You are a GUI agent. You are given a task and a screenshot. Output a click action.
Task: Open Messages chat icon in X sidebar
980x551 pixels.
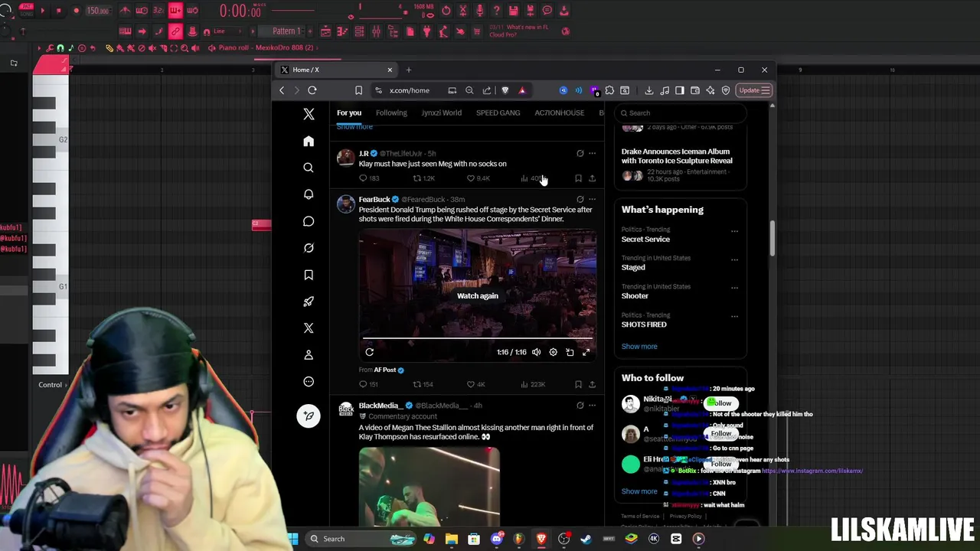309,221
